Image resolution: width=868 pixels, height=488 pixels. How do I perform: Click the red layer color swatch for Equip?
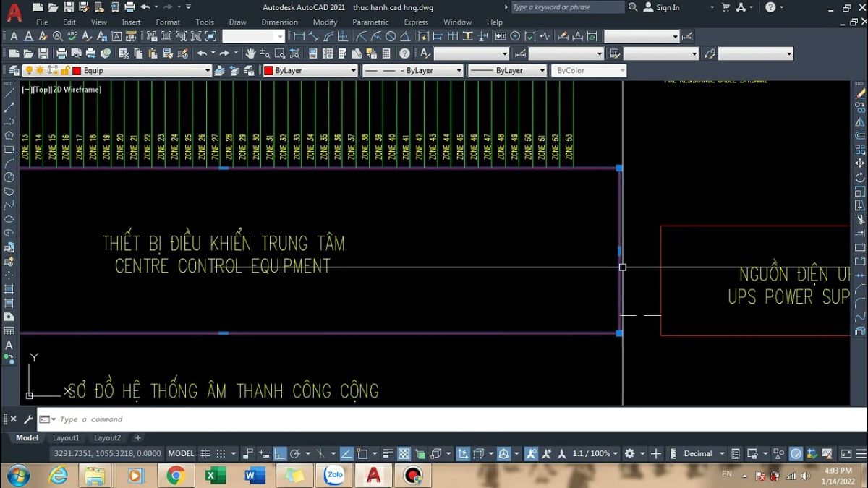76,71
